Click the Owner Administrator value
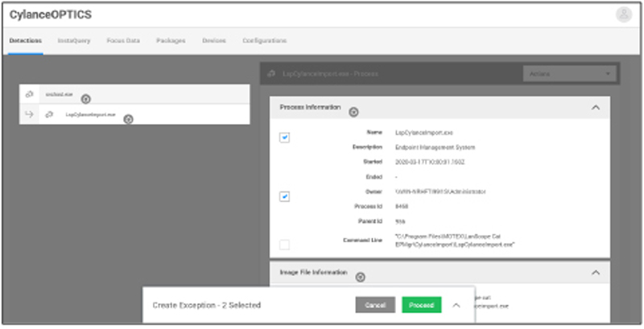This screenshot has width=644, height=329. (440, 191)
